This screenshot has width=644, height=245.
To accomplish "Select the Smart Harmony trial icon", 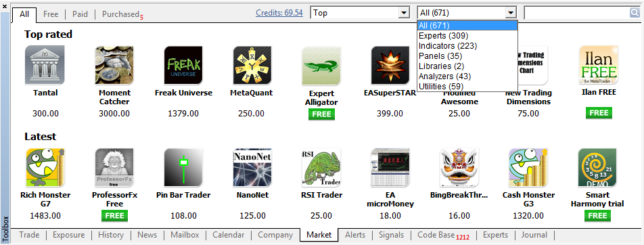I will tap(598, 167).
